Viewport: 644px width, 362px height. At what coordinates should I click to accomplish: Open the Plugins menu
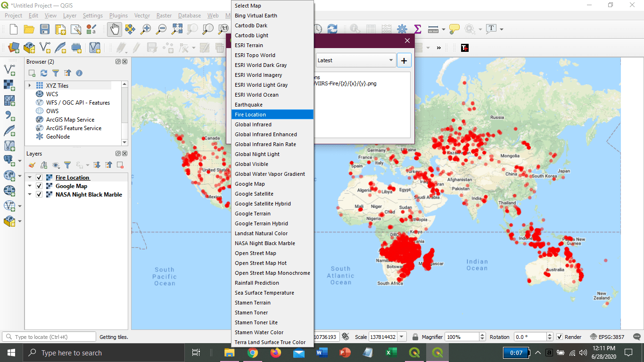[118, 16]
